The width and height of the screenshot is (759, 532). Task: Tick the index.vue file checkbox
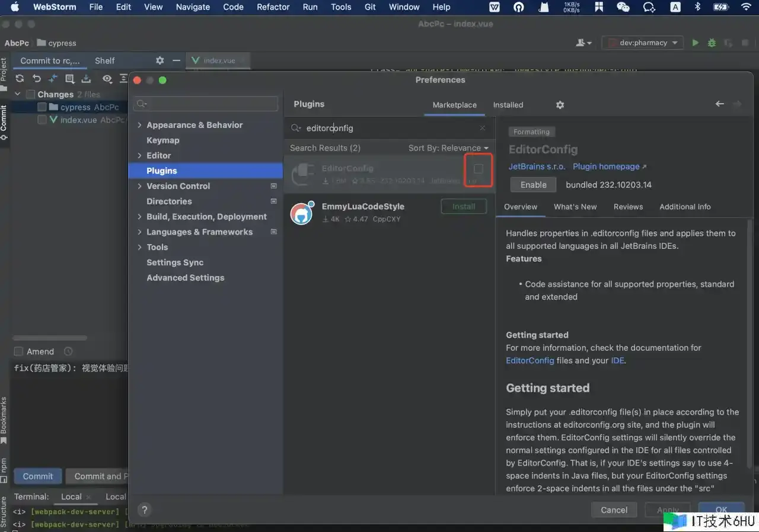coord(42,120)
